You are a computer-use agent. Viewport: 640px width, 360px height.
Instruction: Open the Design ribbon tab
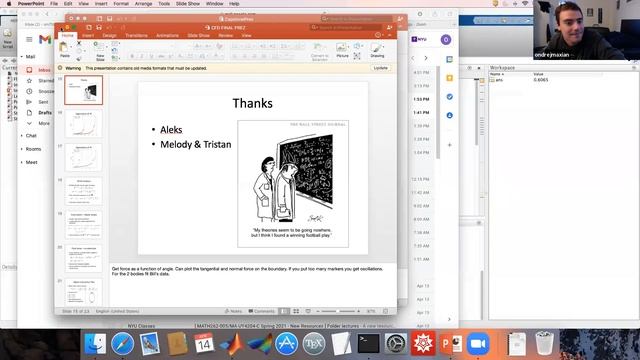tap(109, 36)
